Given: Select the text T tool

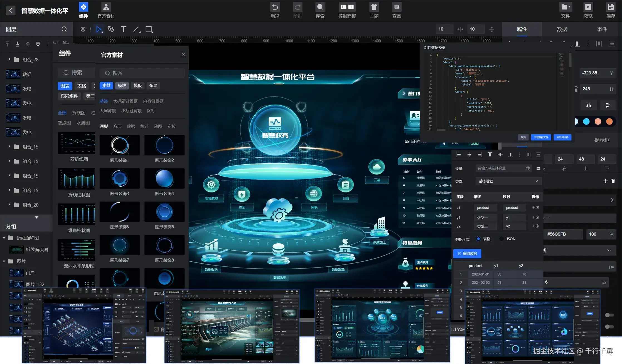Looking at the screenshot, I should 124,29.
